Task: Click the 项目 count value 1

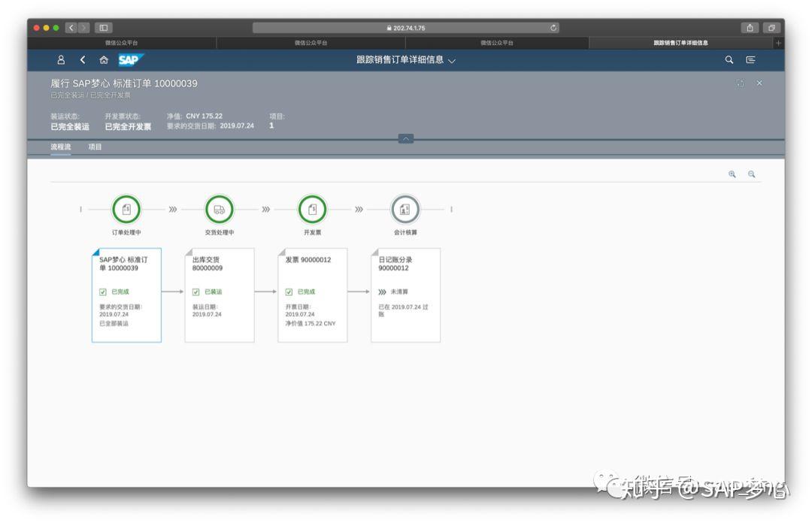Action: pos(271,125)
